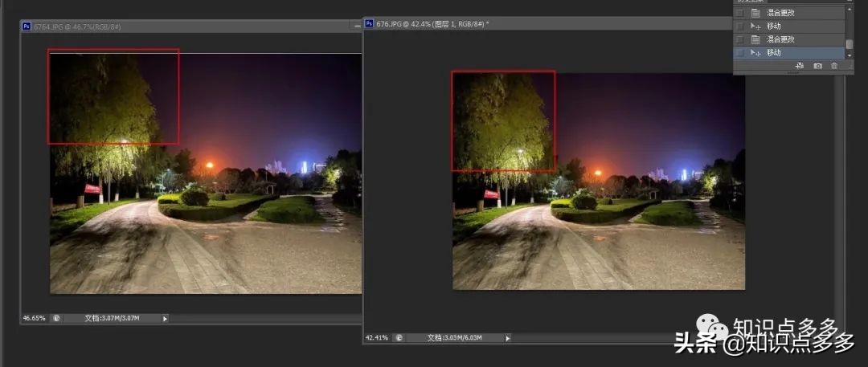Click status icon beside 46.65% zoom
This screenshot has height=367, width=868.
56,318
